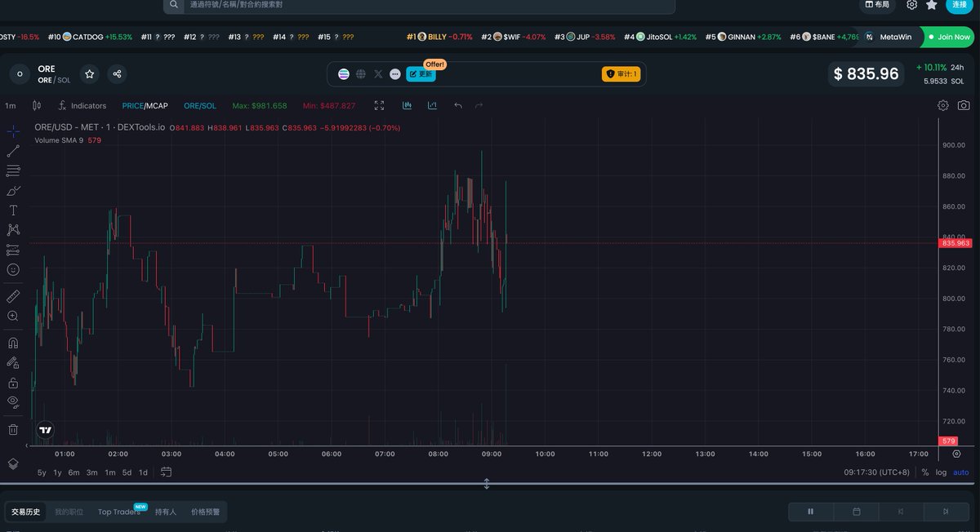980x532 pixels.
Task: Take a chart snapshot with camera icon
Action: [964, 105]
